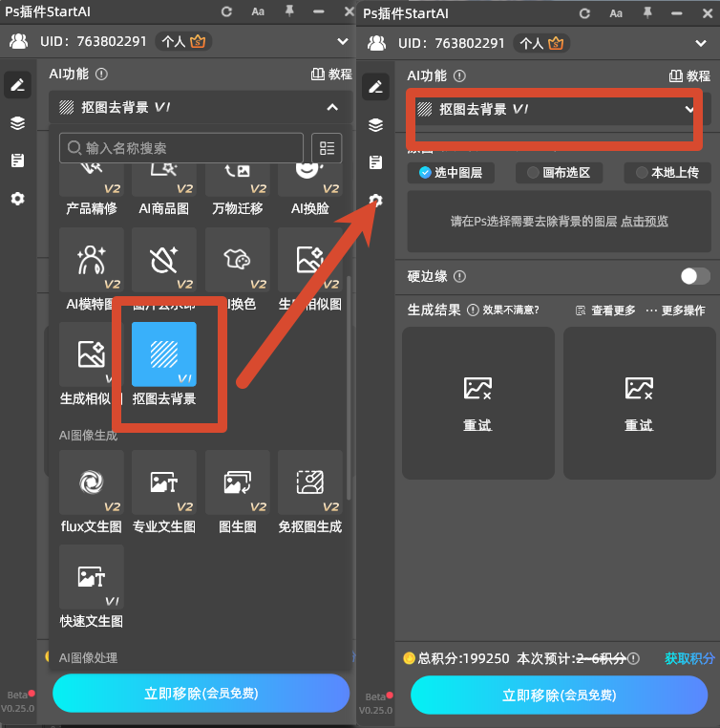The width and height of the screenshot is (720, 728).
Task: Click first 重试 result thumbnail
Action: click(478, 403)
